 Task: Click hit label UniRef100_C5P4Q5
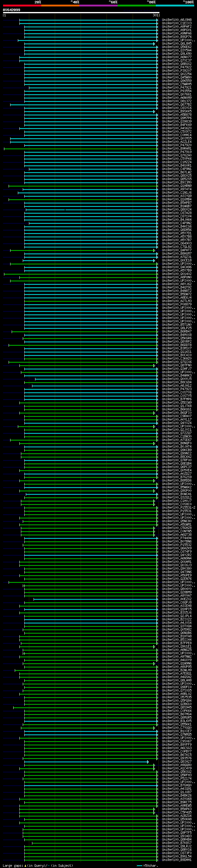[x=177, y=812]
